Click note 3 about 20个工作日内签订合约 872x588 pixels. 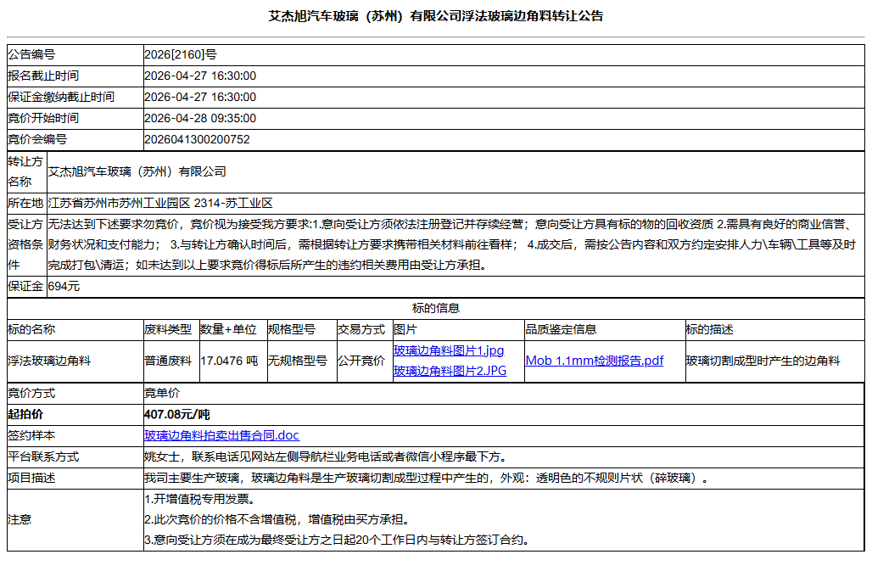tap(339, 540)
